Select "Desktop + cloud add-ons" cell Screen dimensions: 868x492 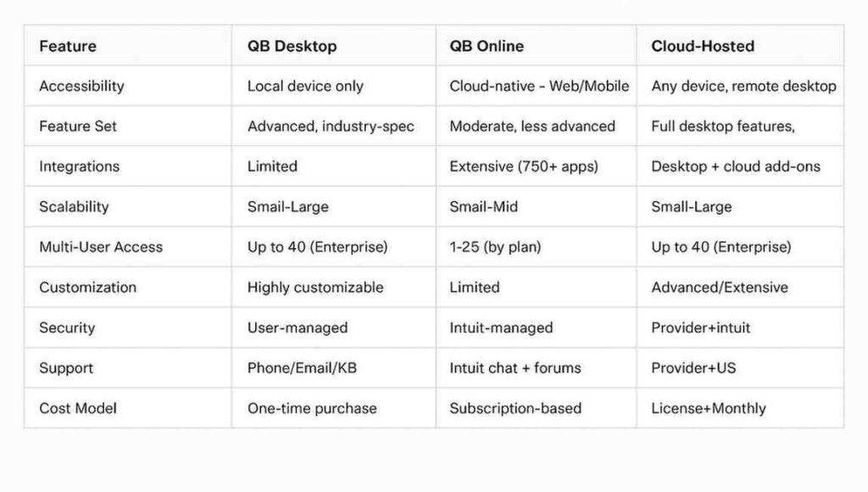pos(736,166)
